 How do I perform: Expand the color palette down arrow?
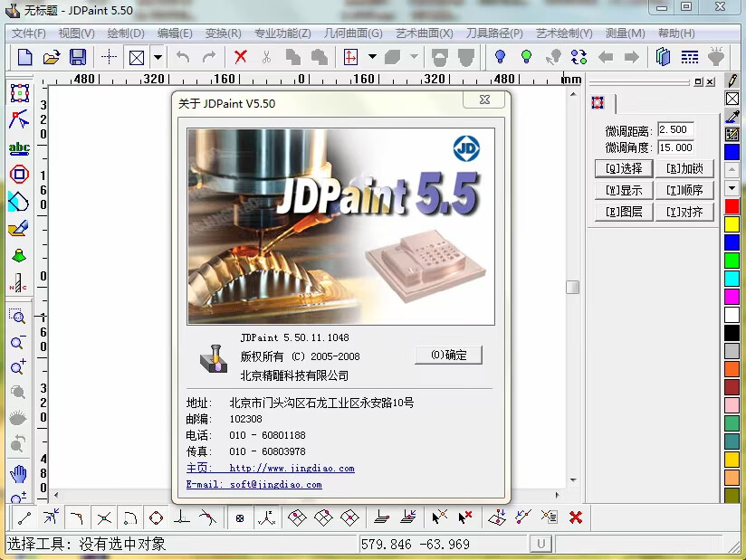[x=732, y=188]
